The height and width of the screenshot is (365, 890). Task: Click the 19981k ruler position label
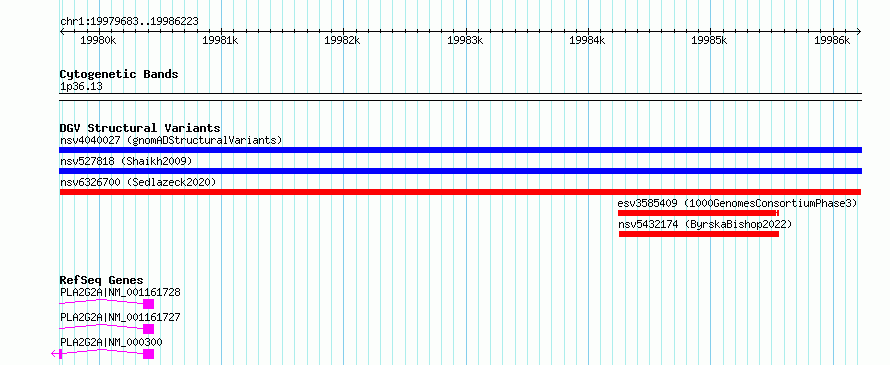(x=220, y=40)
